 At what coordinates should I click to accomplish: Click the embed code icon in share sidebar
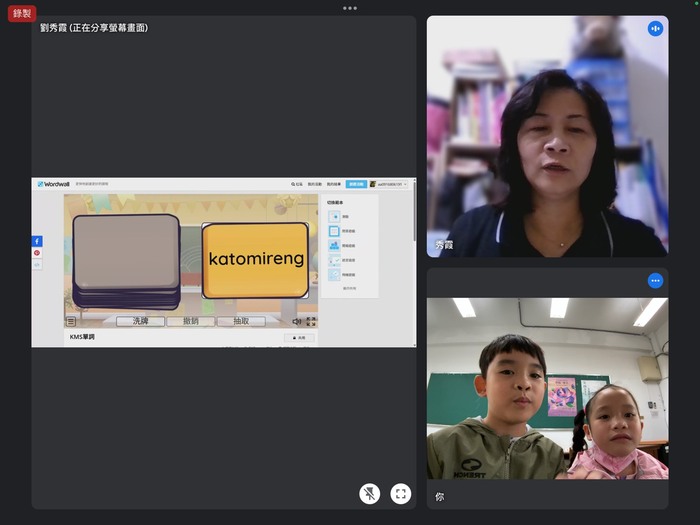point(37,264)
